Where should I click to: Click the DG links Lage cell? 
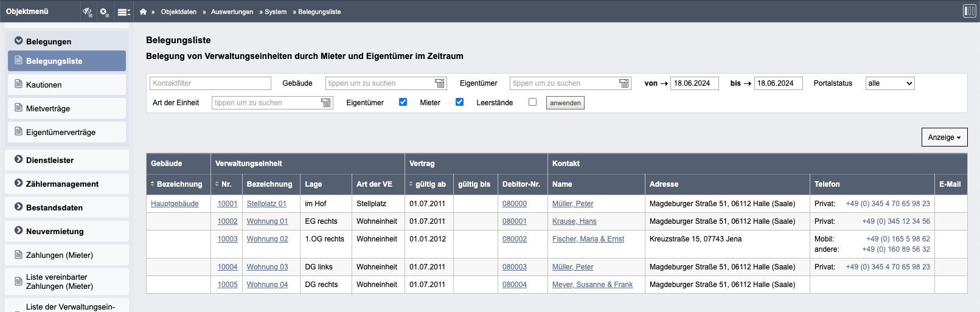coord(326,267)
